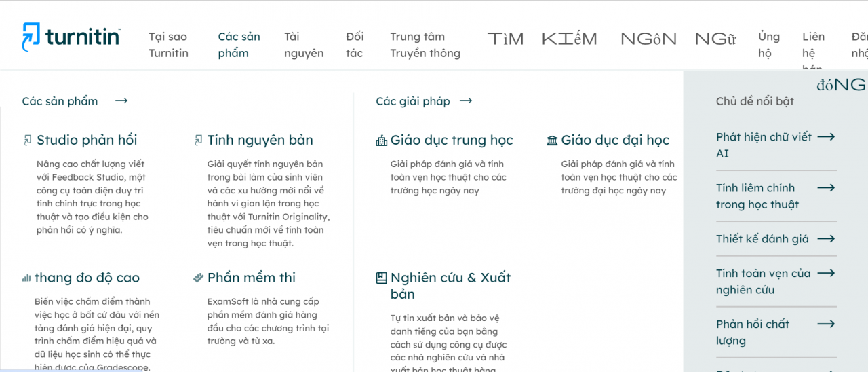Click the thang đo độ cao bar-chart icon

pos(26,278)
